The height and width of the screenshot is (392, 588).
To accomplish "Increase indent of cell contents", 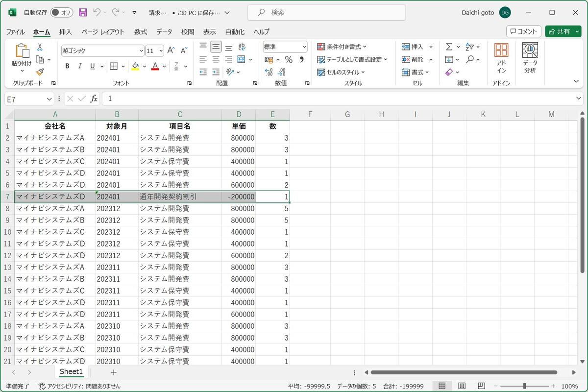I will [216, 72].
